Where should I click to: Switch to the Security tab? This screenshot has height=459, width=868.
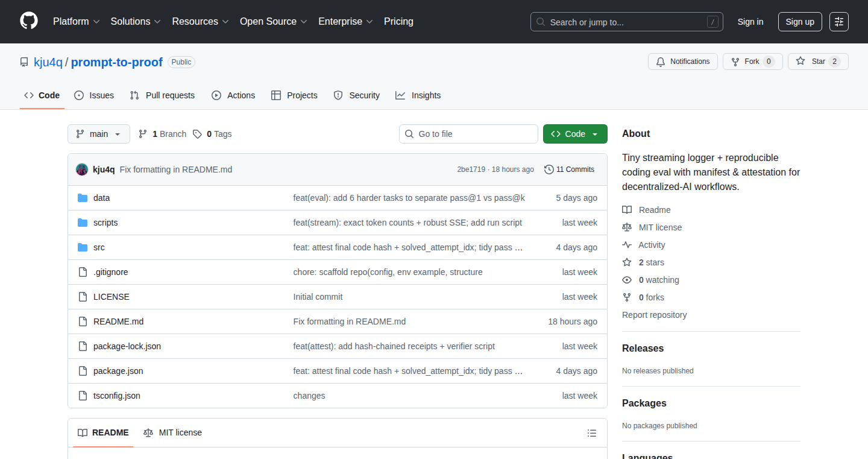(356, 95)
